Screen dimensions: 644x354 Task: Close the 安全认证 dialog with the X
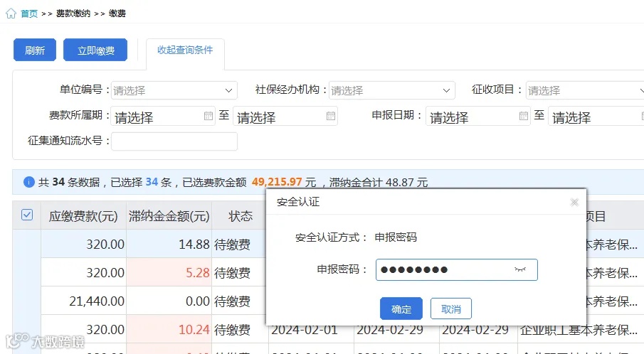click(574, 202)
